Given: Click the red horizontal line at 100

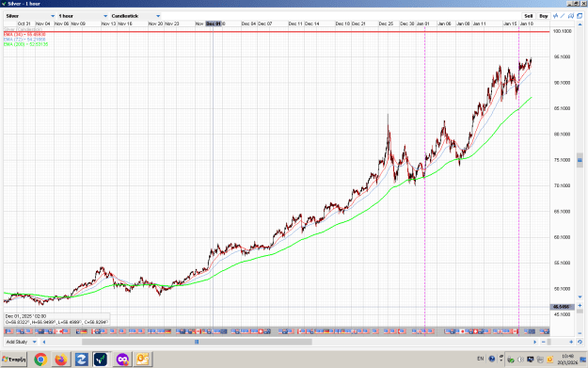Looking at the screenshot, I should pos(277,31).
